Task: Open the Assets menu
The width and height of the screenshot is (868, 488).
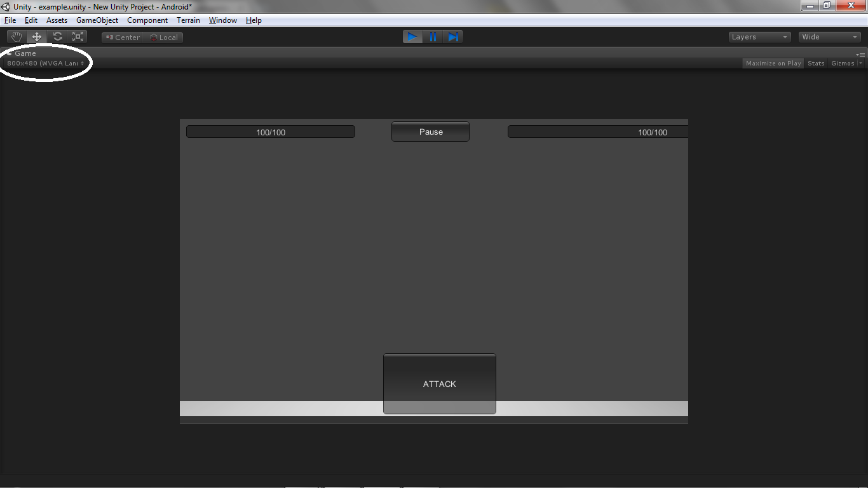Action: coord(57,20)
